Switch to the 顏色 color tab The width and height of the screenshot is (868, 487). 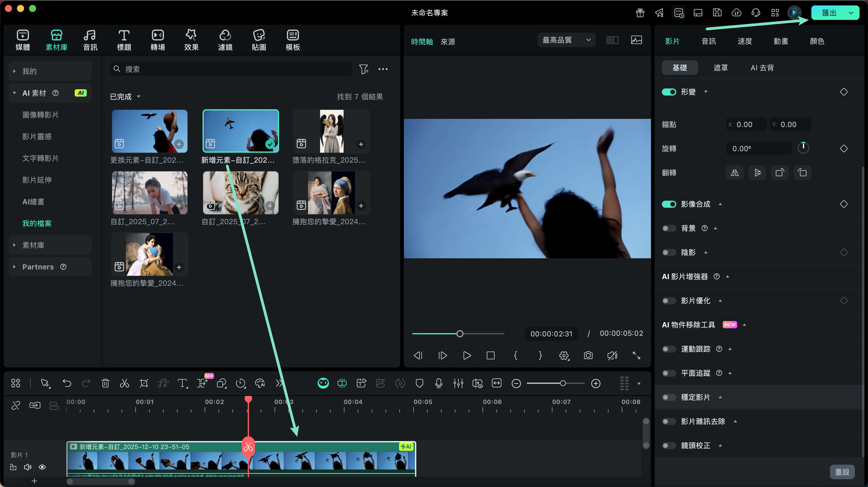point(817,41)
